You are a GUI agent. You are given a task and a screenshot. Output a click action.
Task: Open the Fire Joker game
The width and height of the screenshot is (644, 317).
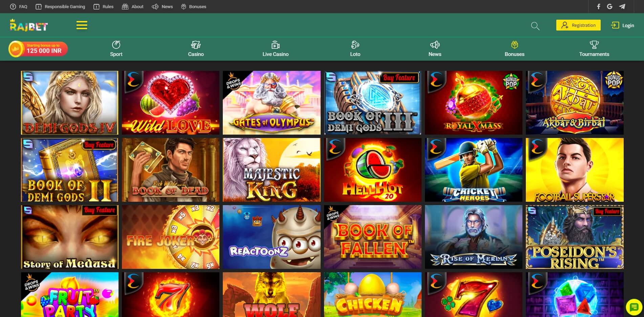[x=171, y=237]
